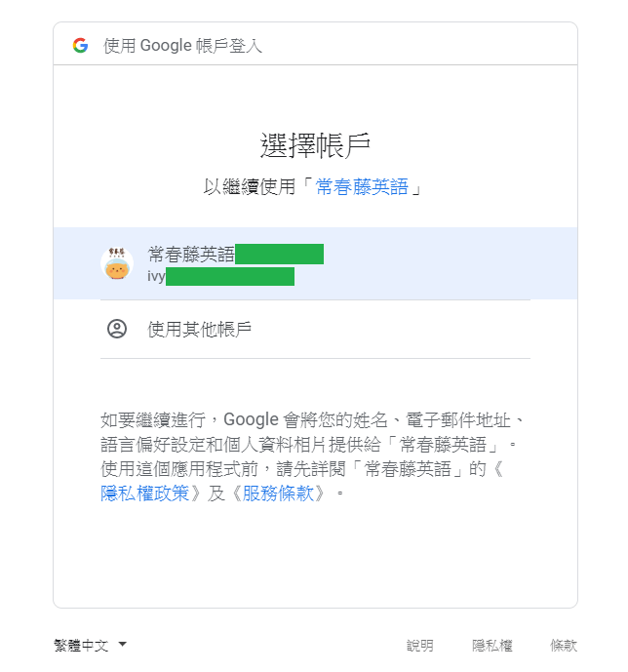Click the 選擇帳戶 heading
Image resolution: width=628 pixels, height=672 pixels.
pos(315,145)
